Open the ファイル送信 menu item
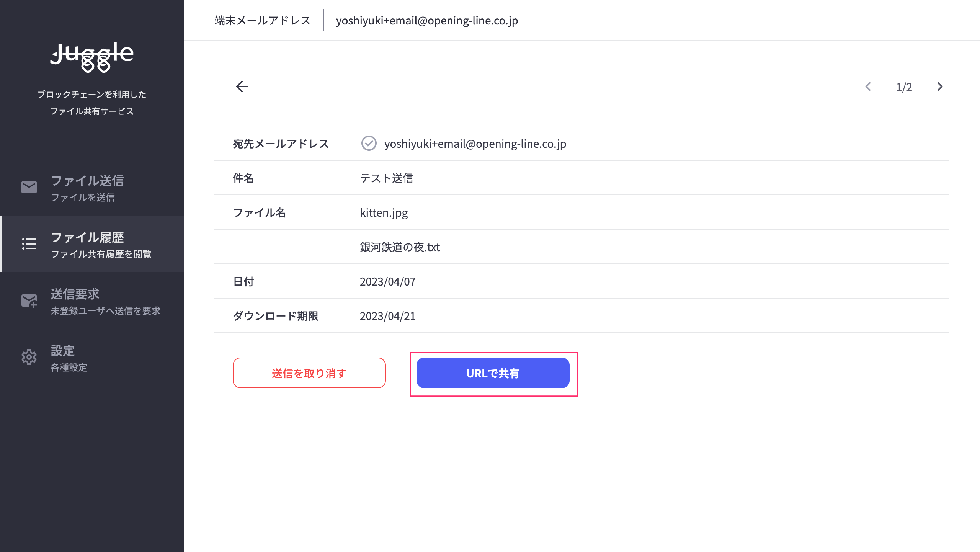 [92, 187]
